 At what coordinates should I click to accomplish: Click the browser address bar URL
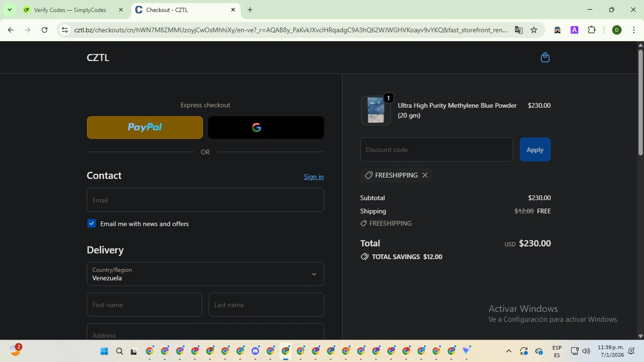coord(291,30)
